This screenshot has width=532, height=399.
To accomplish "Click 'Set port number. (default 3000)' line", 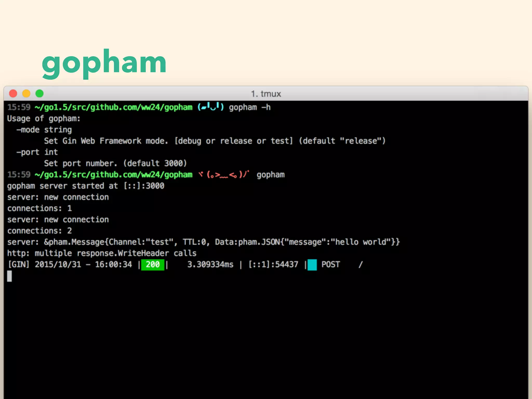I will 115,163.
